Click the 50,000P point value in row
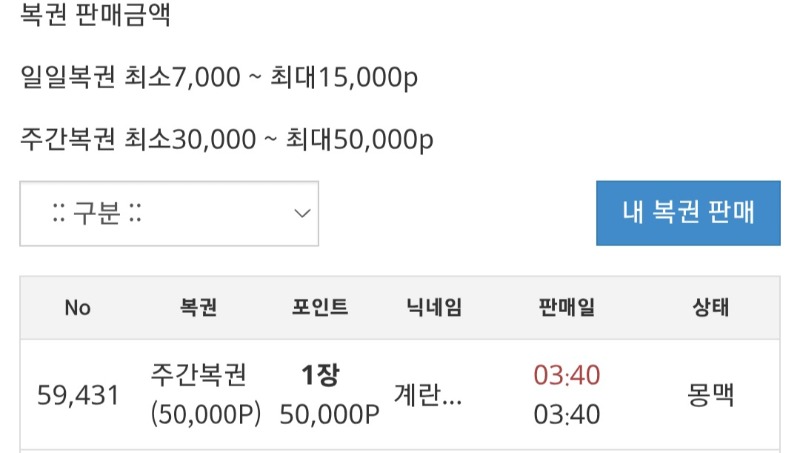The width and height of the screenshot is (800, 453). click(329, 414)
